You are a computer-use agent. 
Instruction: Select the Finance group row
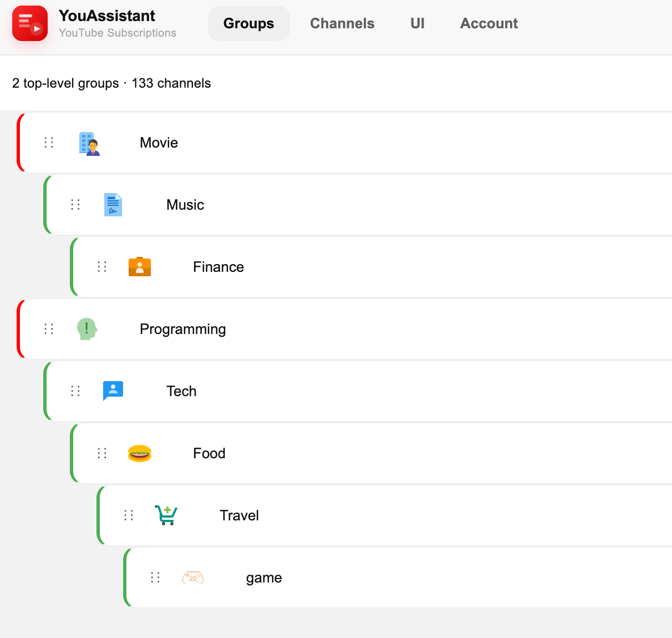tap(371, 267)
